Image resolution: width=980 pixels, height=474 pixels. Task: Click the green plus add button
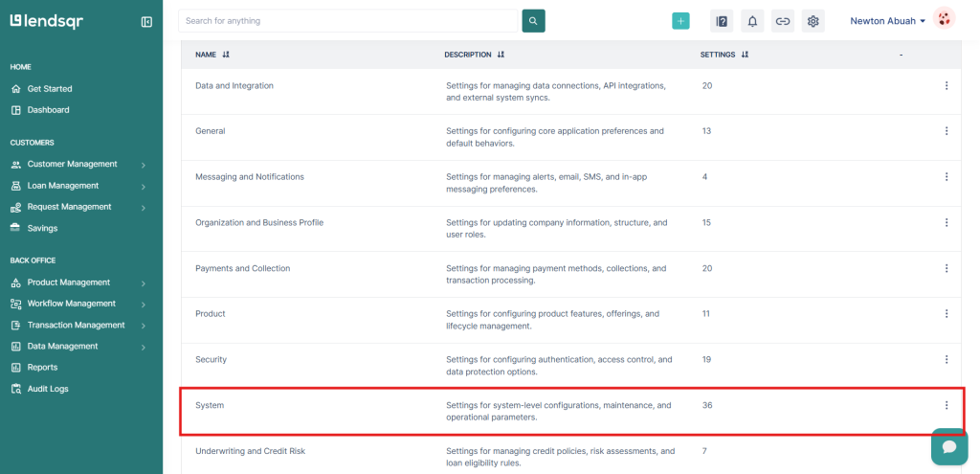coord(680,21)
